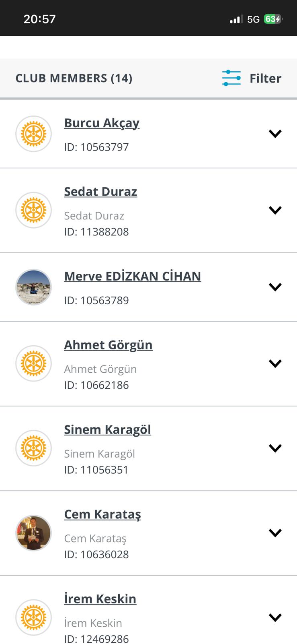Expand Sinem Karagöl's row chevron
297x644 pixels.
[275, 448]
